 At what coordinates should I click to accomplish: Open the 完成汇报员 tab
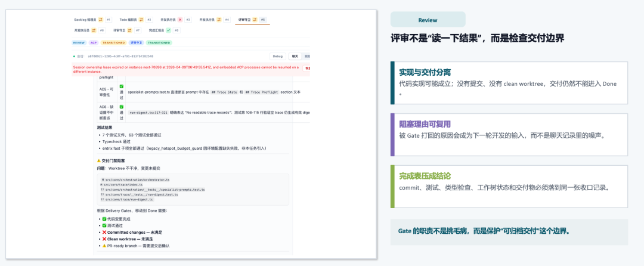pos(156,30)
